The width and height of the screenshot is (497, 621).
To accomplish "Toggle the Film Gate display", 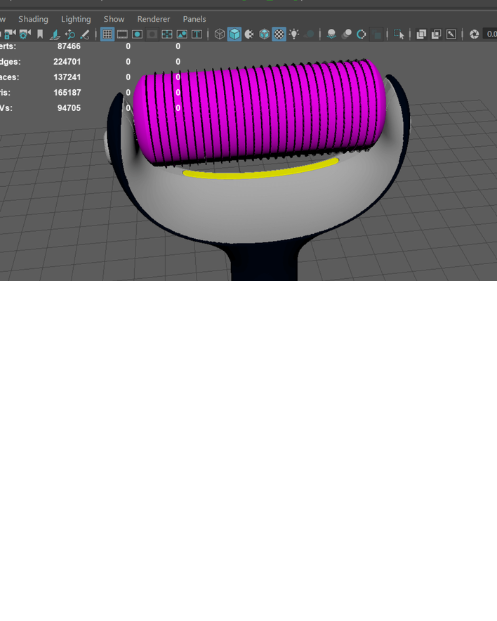I will (122, 34).
